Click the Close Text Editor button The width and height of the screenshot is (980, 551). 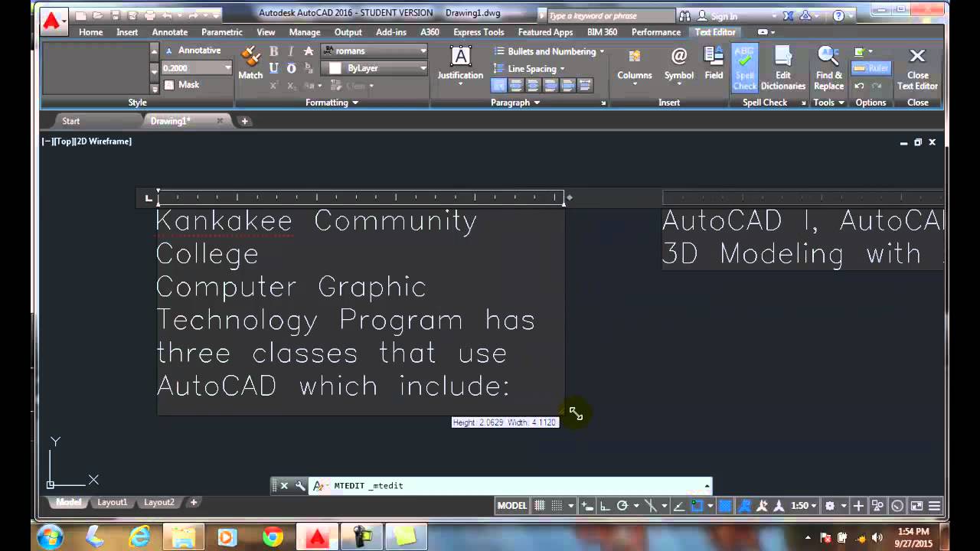(x=917, y=67)
